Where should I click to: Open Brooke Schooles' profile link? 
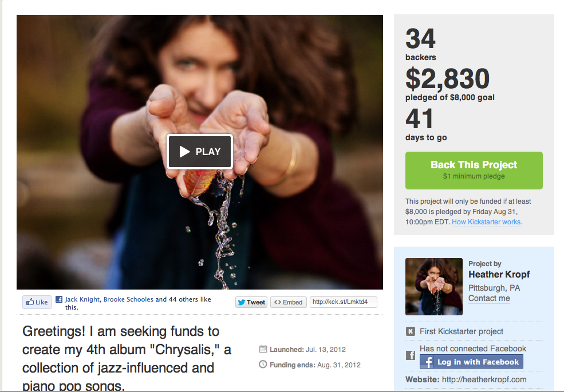click(x=128, y=299)
